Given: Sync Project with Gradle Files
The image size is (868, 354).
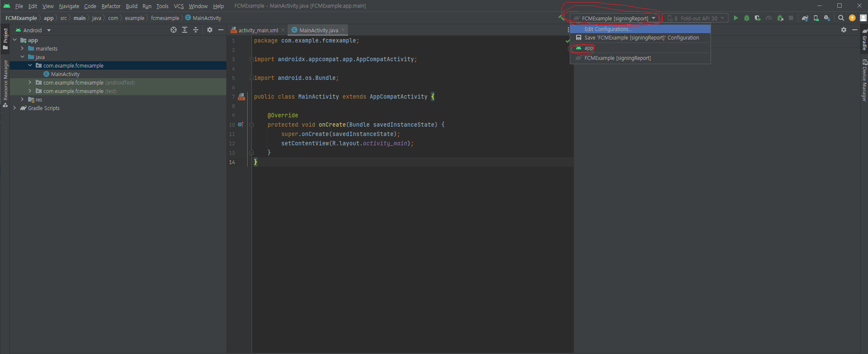Looking at the screenshot, I should pos(805,18).
